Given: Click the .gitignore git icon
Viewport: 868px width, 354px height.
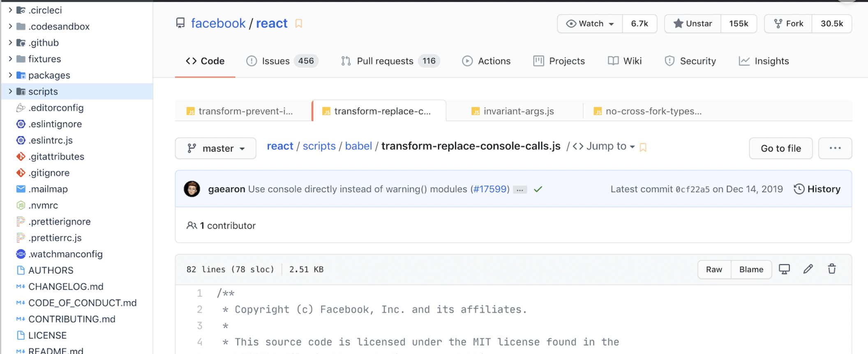Looking at the screenshot, I should (21, 173).
